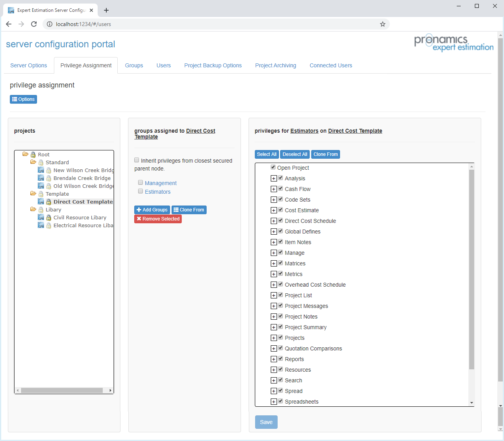
Task: Click the Electrical Resource Library project icon
Action: click(41, 225)
